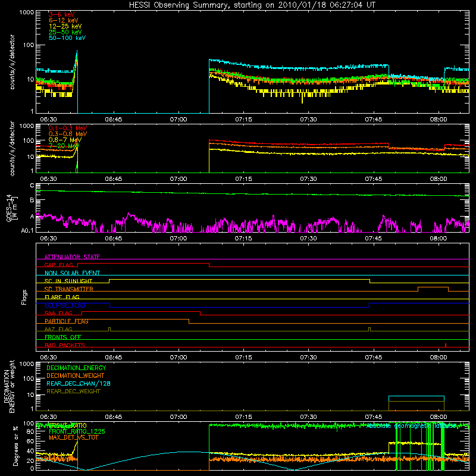Click the Absolute geomagnetic latitude label
The image size is (476, 476).
click(412, 425)
